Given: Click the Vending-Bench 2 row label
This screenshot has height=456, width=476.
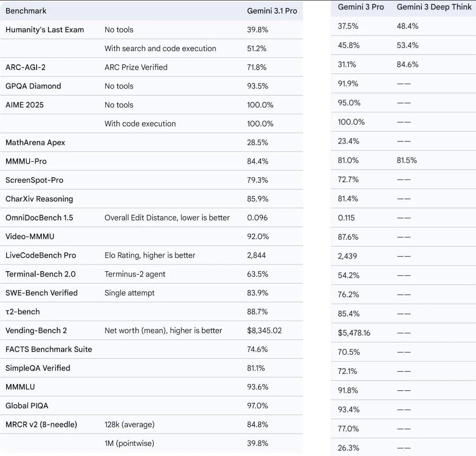Looking at the screenshot, I should 36,330.
